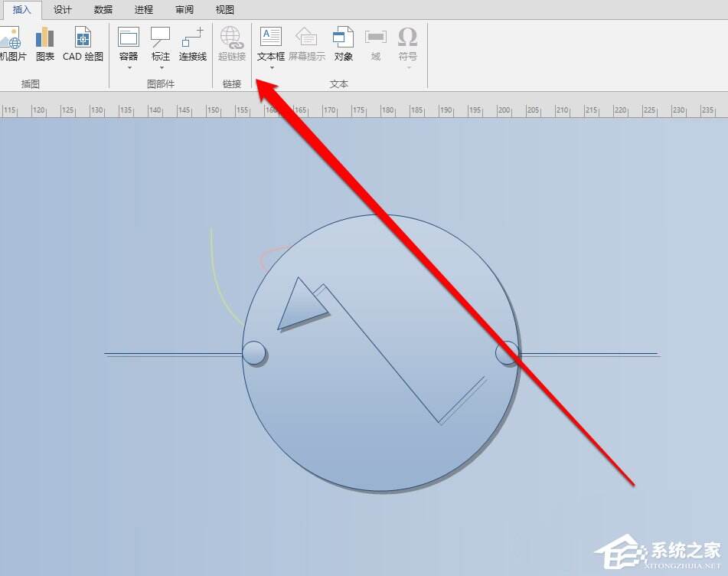Expand the 标注 dropdown arrow
The width and height of the screenshot is (728, 576).
point(162,68)
